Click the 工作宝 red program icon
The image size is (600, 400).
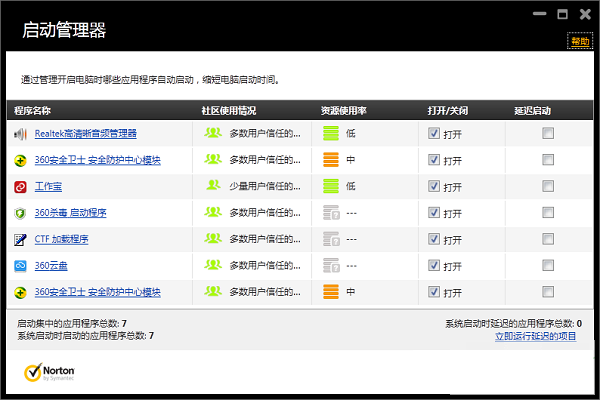[x=19, y=186]
